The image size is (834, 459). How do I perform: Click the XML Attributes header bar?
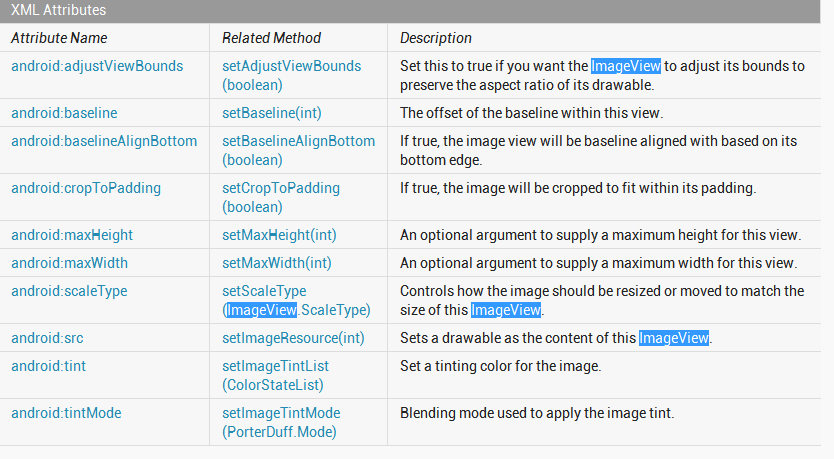(x=410, y=11)
